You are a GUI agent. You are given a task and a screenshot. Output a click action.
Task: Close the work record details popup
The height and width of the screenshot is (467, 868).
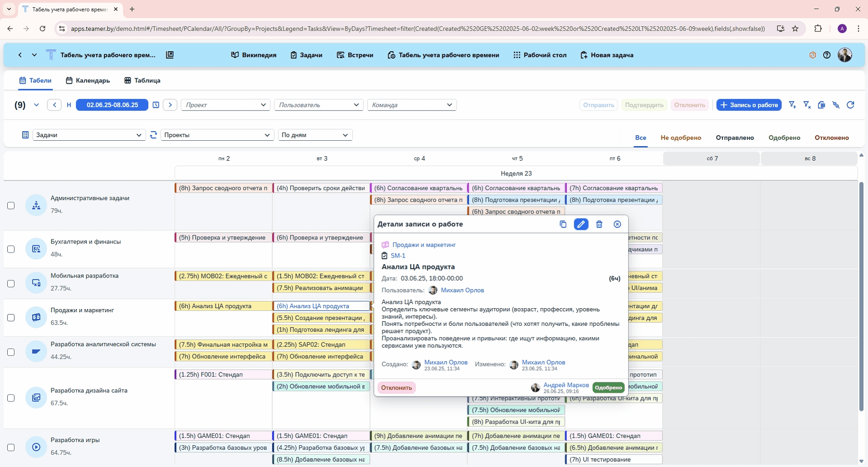(617, 224)
